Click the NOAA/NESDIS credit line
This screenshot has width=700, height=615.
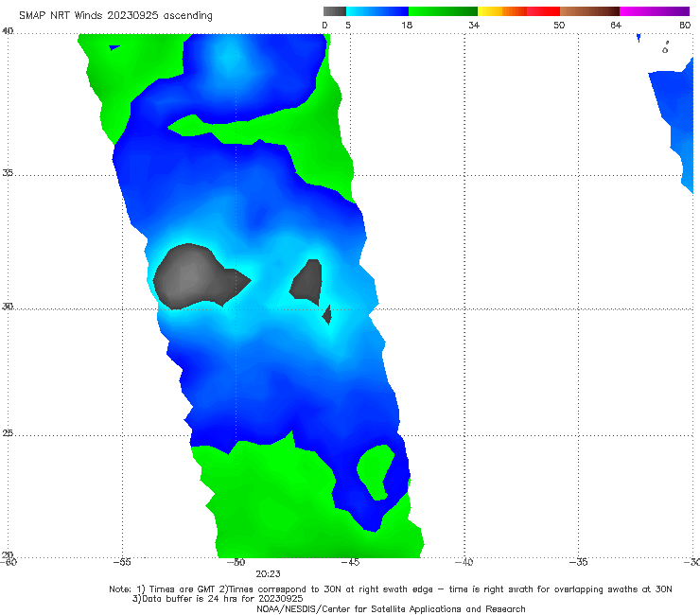[391, 608]
